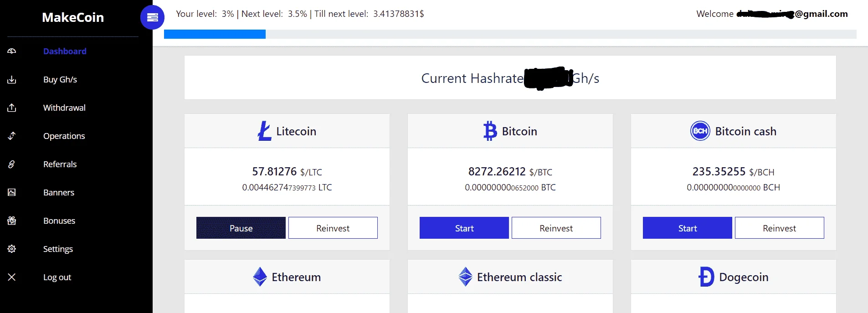Click the Operations arrows icon
868x313 pixels.
[x=12, y=136]
